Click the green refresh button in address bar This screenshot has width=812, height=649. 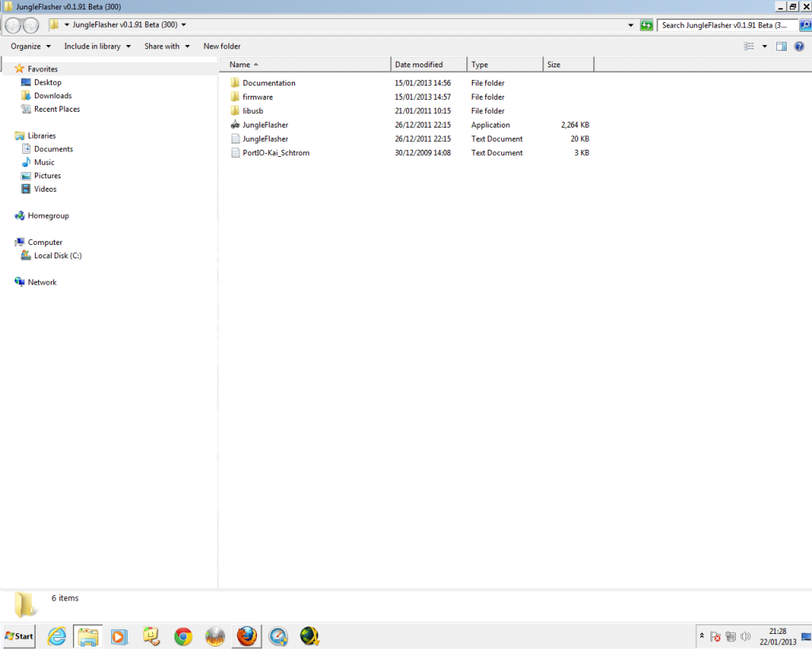tap(647, 25)
